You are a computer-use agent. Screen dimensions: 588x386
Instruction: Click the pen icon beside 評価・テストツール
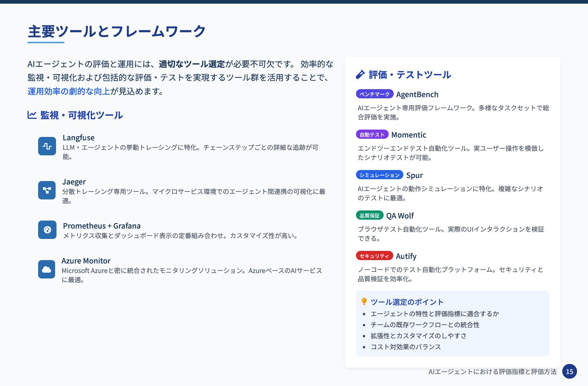pos(360,74)
